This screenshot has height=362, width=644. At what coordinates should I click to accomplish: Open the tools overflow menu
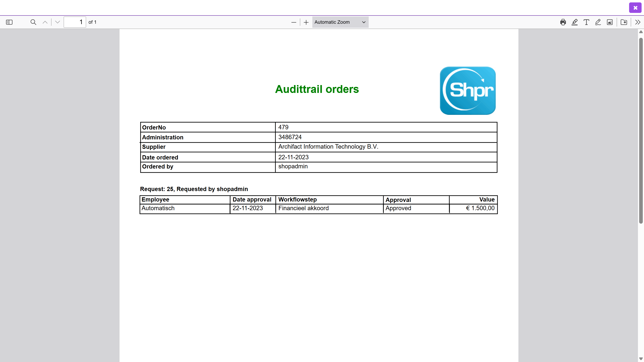click(x=638, y=22)
